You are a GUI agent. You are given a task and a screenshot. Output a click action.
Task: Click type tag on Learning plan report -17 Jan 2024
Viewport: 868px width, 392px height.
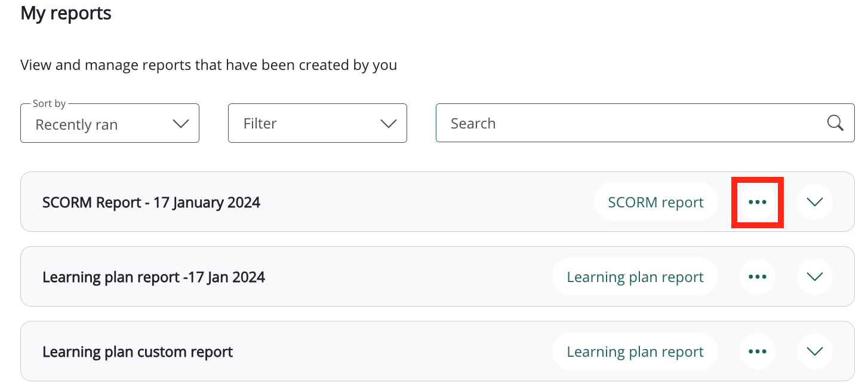pyautogui.click(x=635, y=277)
